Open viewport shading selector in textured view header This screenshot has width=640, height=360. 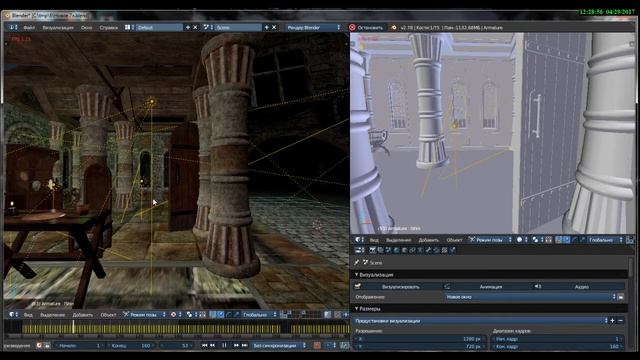click(x=176, y=314)
